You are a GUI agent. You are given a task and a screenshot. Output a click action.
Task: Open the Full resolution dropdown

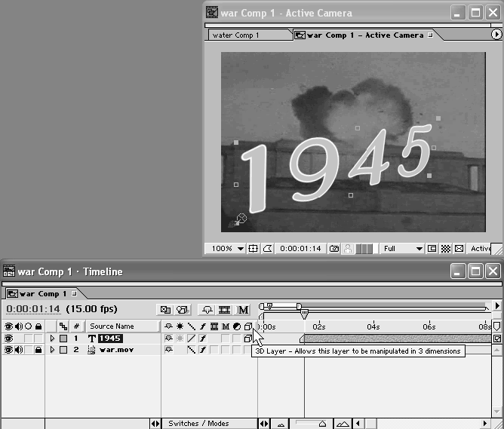(x=403, y=248)
